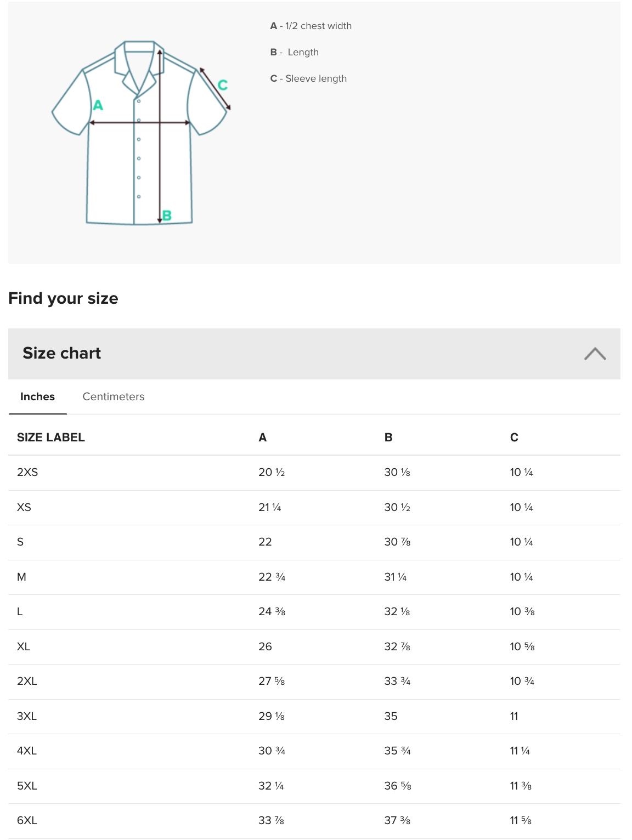Select the XL size row label

pyautogui.click(x=24, y=646)
